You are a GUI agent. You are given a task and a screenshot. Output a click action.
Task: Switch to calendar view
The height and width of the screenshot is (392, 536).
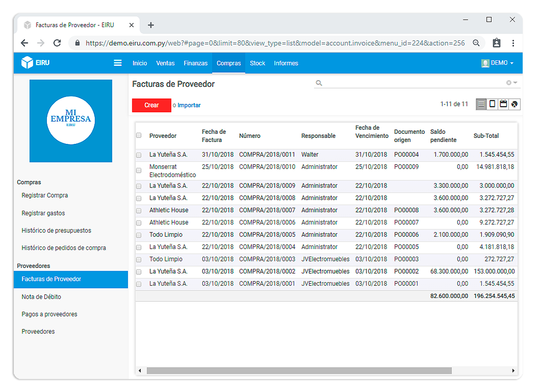tap(503, 104)
